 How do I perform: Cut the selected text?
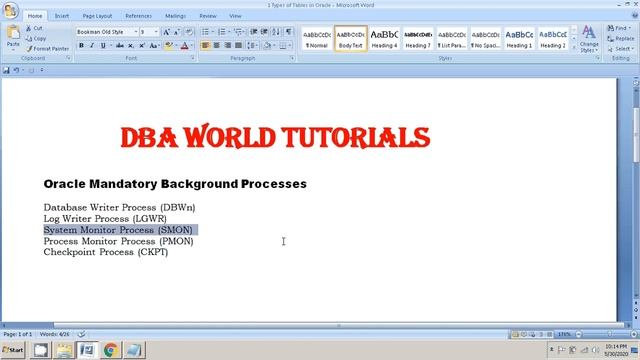(34, 28)
